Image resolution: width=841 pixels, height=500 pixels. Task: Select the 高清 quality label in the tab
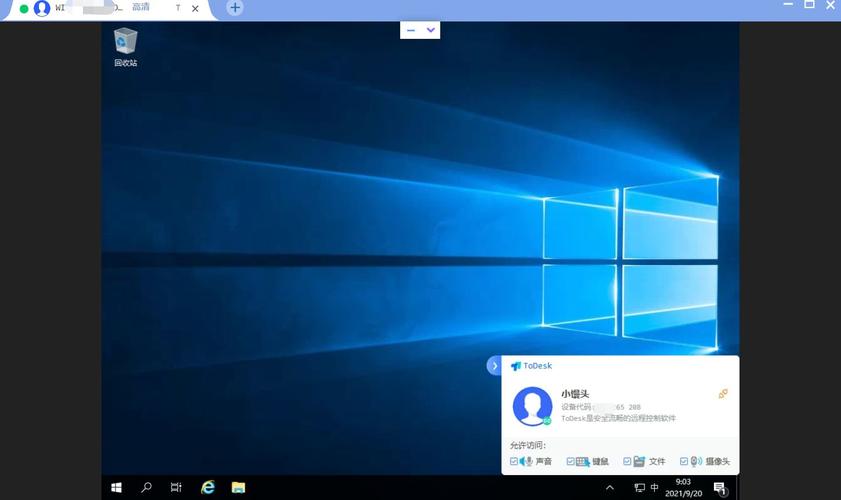(x=141, y=7)
